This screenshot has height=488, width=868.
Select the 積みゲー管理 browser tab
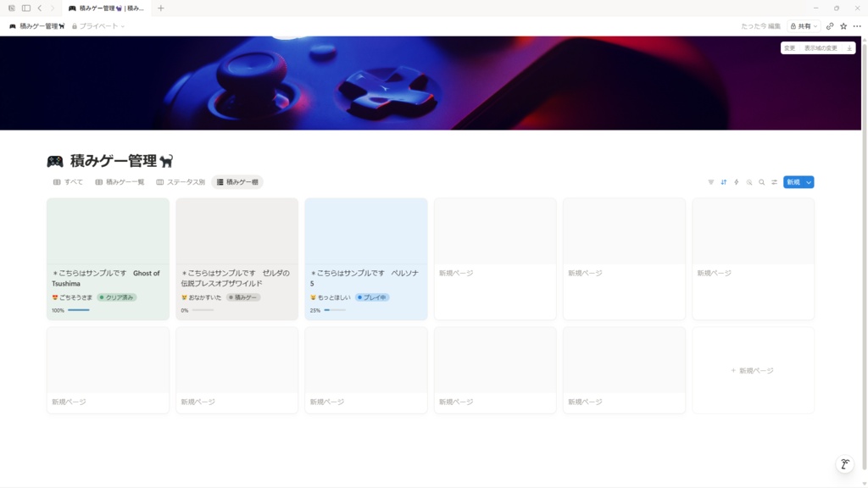pyautogui.click(x=106, y=8)
